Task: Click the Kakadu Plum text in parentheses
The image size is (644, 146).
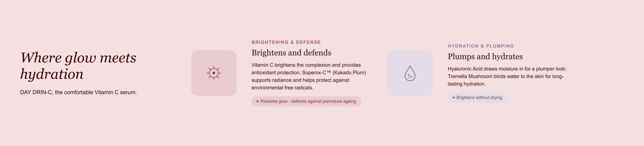Action: pyautogui.click(x=349, y=72)
